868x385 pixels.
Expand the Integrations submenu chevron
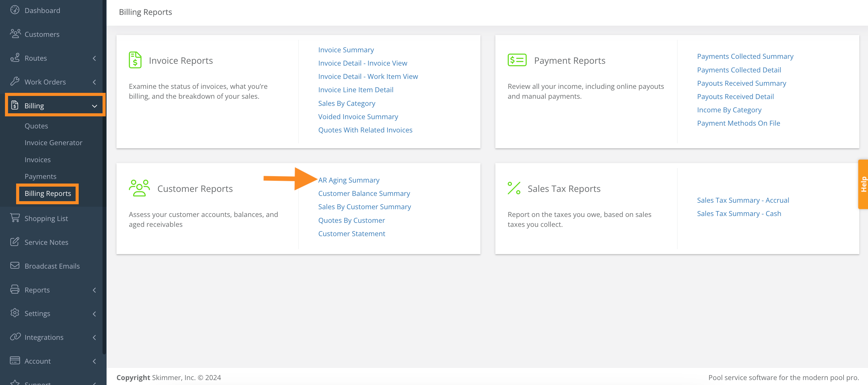coord(94,337)
